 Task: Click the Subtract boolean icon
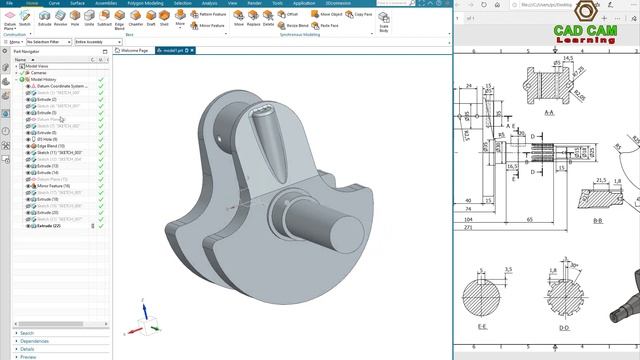point(104,18)
